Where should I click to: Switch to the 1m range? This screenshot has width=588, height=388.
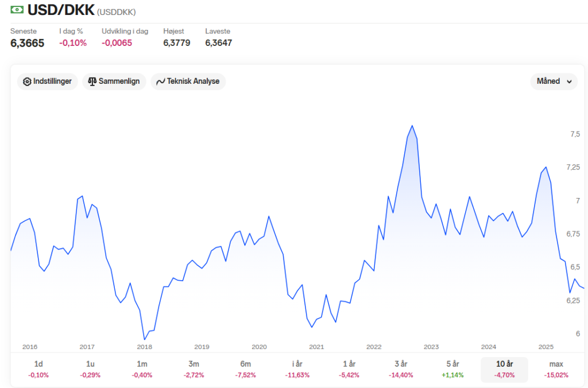coord(142,369)
